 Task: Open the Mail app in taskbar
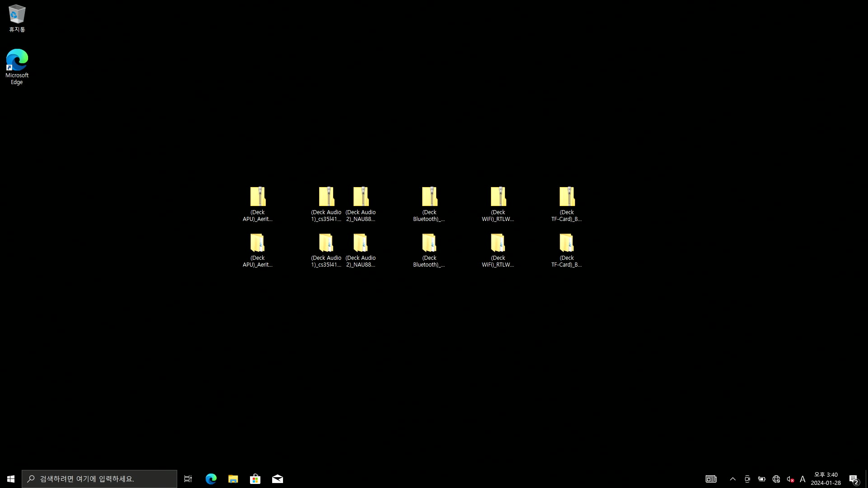(x=277, y=479)
